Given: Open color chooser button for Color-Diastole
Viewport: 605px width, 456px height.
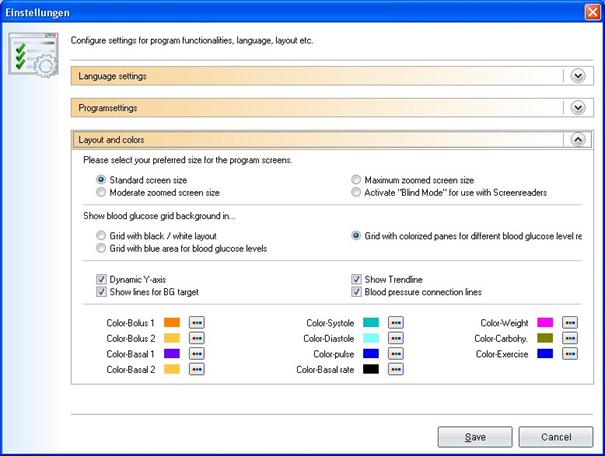Looking at the screenshot, I should click(x=396, y=339).
